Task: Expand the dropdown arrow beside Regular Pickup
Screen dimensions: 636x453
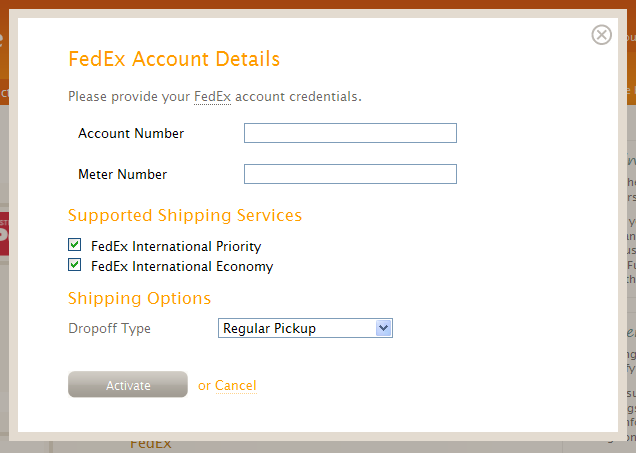Action: [x=383, y=328]
